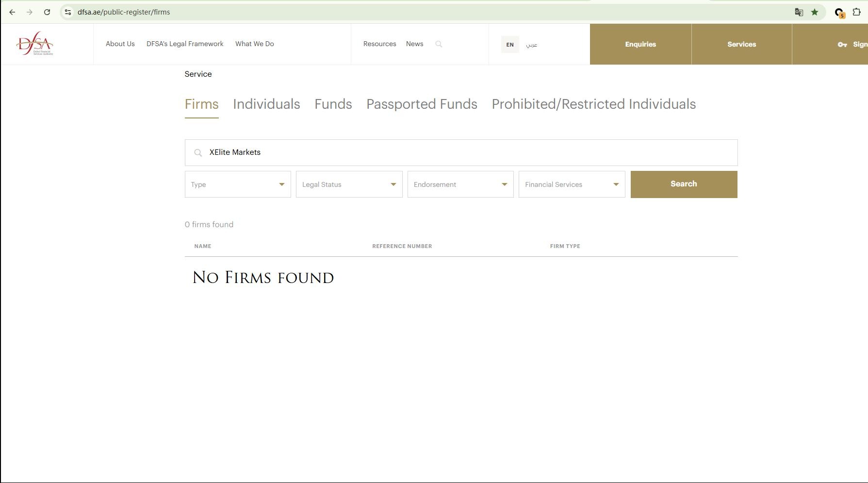Switch language to EN
Screen dimensions: 868x483
coord(510,44)
